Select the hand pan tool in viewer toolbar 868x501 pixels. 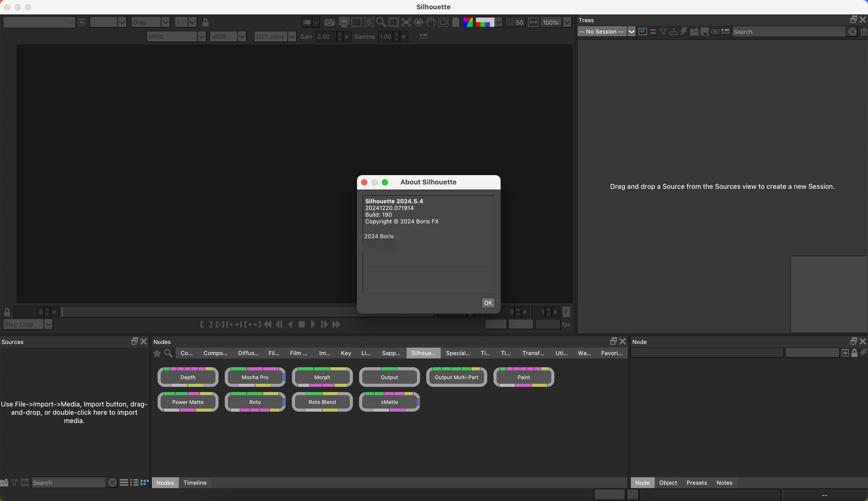[x=431, y=22]
